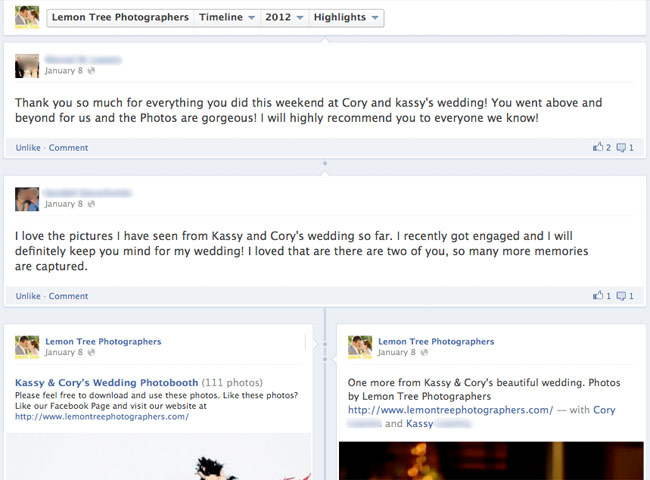Open the blurred author name on second post
Image resolution: width=650 pixels, height=480 pixels.
click(88, 193)
